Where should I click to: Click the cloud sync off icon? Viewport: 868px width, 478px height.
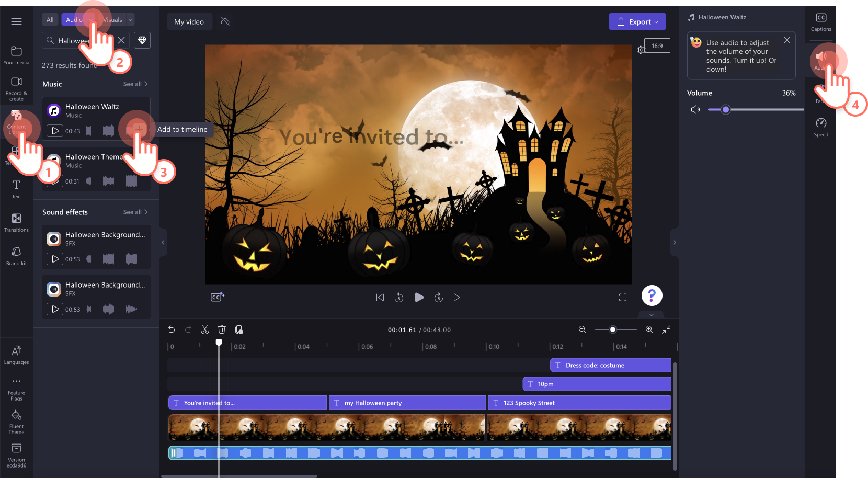(x=225, y=21)
